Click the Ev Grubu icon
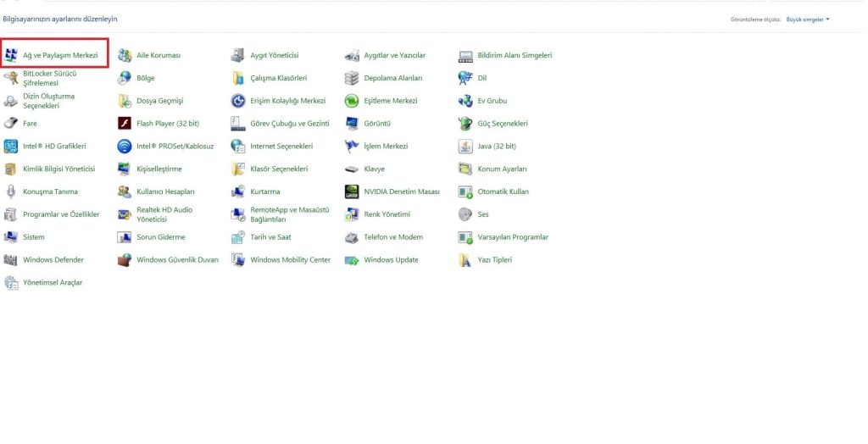Image resolution: width=868 pixels, height=444 pixels. tap(465, 101)
